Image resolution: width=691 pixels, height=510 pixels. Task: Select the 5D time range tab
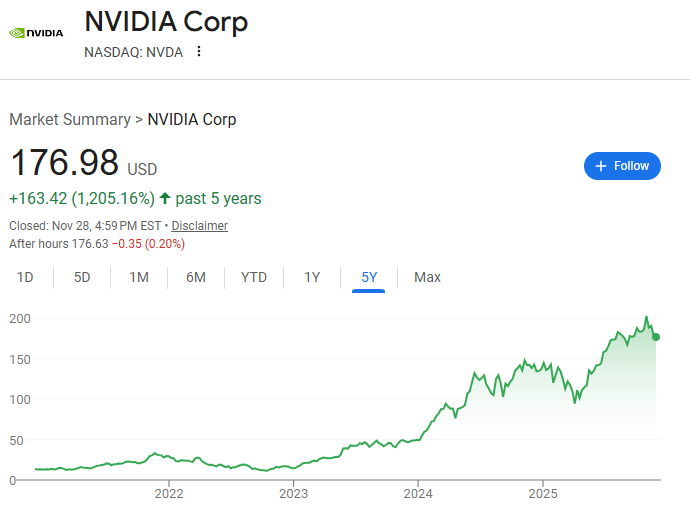82,277
